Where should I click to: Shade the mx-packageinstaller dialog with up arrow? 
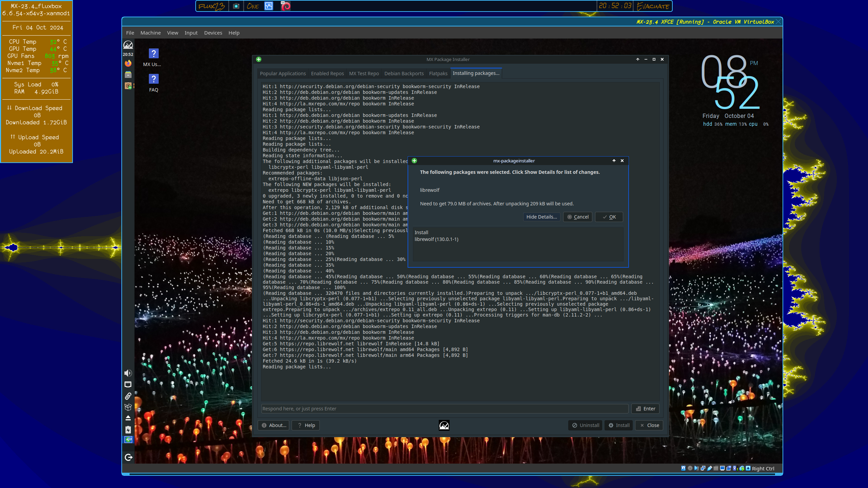614,161
